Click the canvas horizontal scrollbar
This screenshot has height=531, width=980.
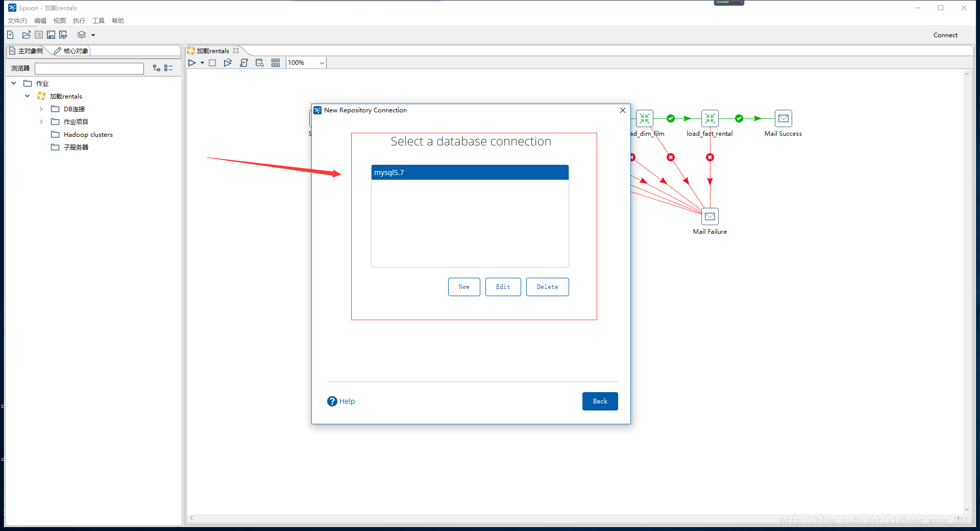[574, 518]
